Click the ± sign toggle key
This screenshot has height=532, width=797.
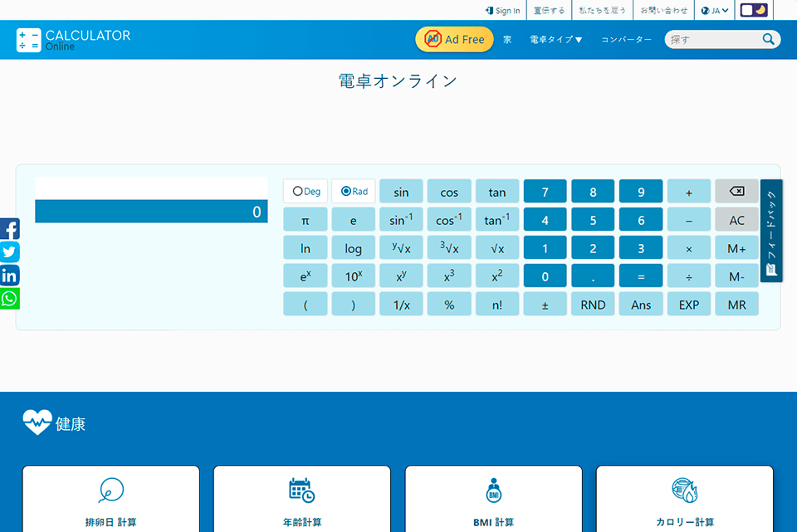pos(545,304)
